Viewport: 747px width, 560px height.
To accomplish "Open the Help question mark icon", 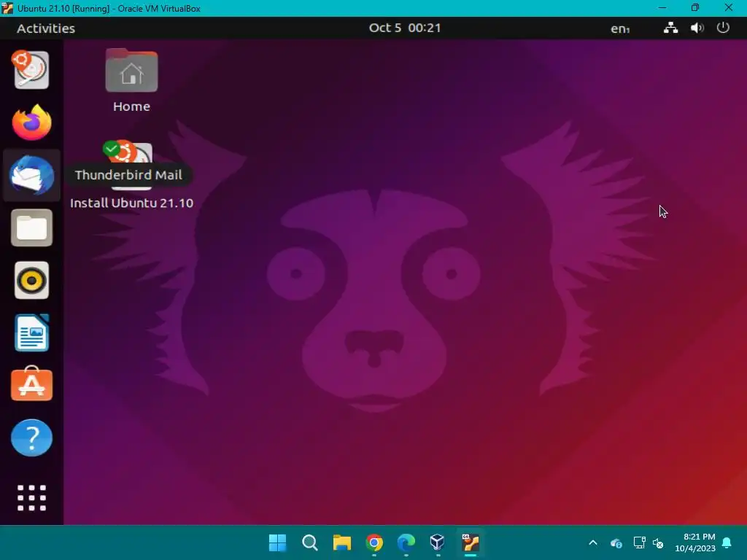I will (31, 437).
